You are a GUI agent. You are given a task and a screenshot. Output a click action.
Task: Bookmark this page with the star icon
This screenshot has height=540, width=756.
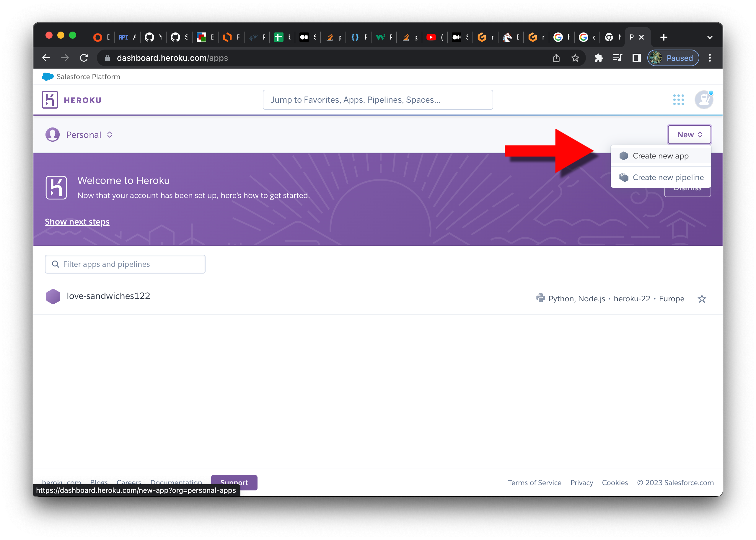coord(575,58)
